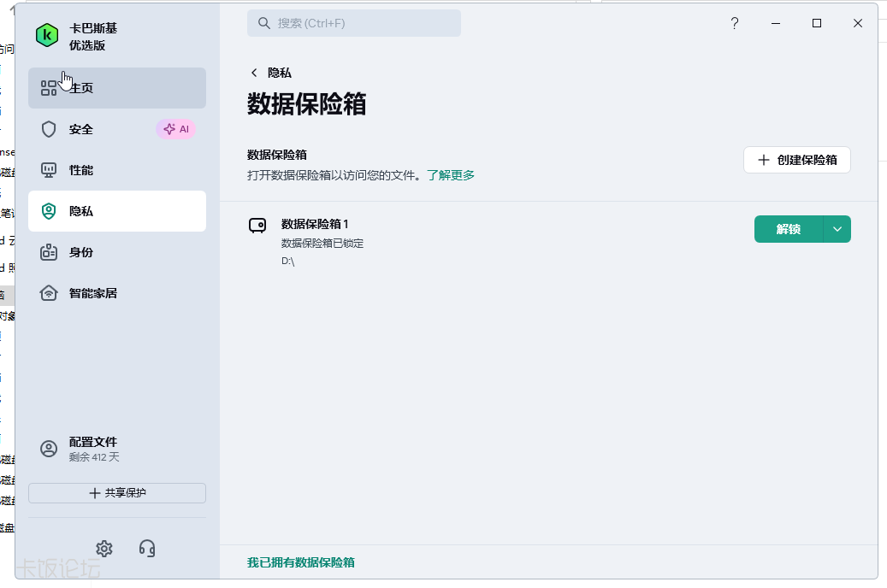Click the safe icon beside 数据保险箱 1
The height and width of the screenshot is (588, 887).
click(x=257, y=226)
